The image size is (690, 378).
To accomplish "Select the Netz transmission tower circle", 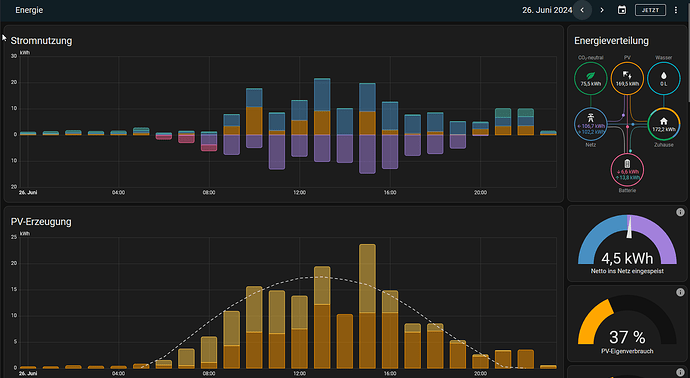I will pos(591,124).
